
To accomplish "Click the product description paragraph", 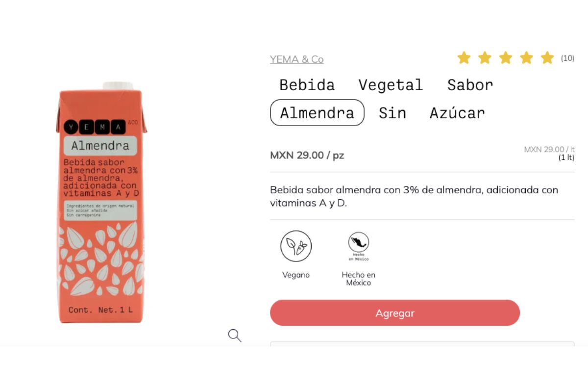I will (414, 196).
